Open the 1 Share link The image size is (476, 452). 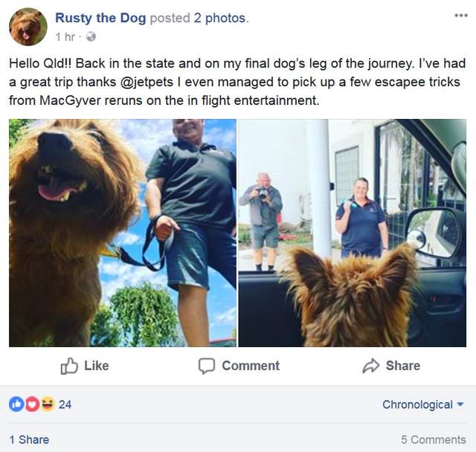tap(29, 439)
